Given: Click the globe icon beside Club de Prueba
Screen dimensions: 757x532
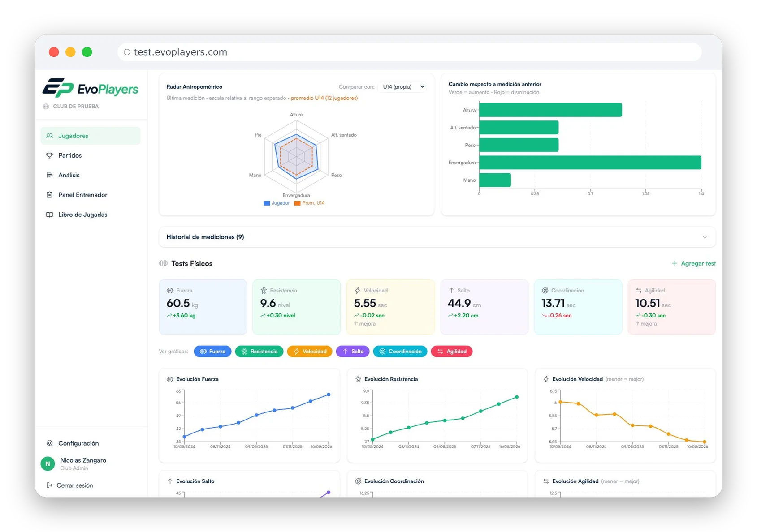Looking at the screenshot, I should (x=46, y=107).
